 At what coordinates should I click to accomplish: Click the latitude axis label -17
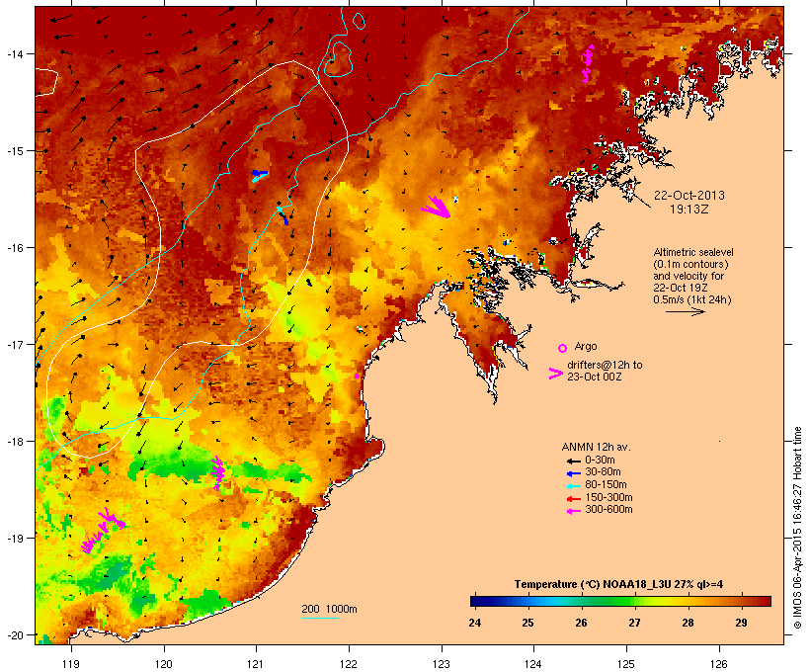[x=14, y=344]
